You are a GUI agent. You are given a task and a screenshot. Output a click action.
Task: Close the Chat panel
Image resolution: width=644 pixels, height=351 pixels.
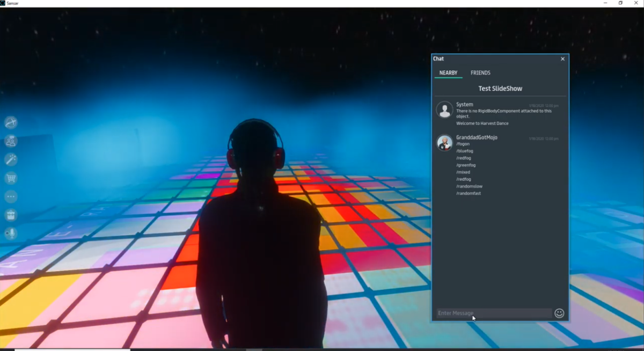[x=562, y=59]
